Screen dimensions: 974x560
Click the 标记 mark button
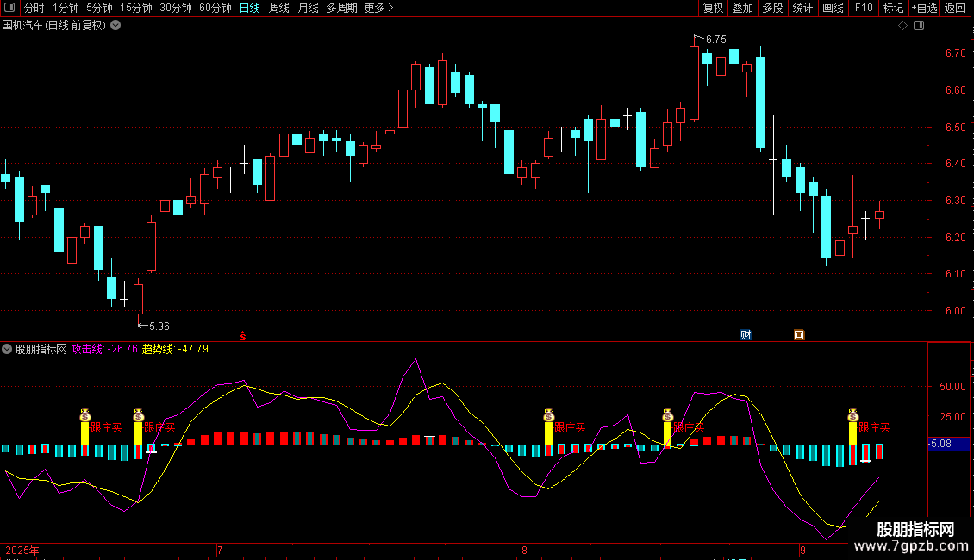coord(893,8)
